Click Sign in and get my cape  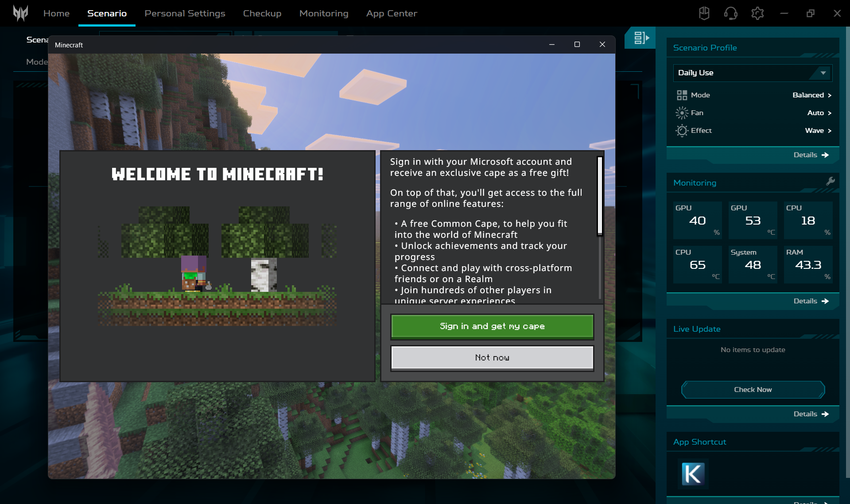click(x=492, y=326)
